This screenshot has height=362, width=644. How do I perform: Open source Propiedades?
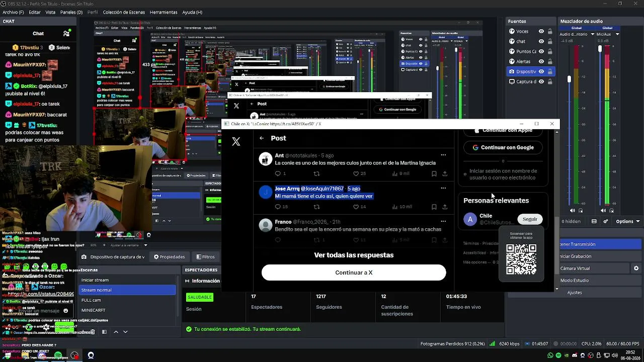[x=169, y=257]
